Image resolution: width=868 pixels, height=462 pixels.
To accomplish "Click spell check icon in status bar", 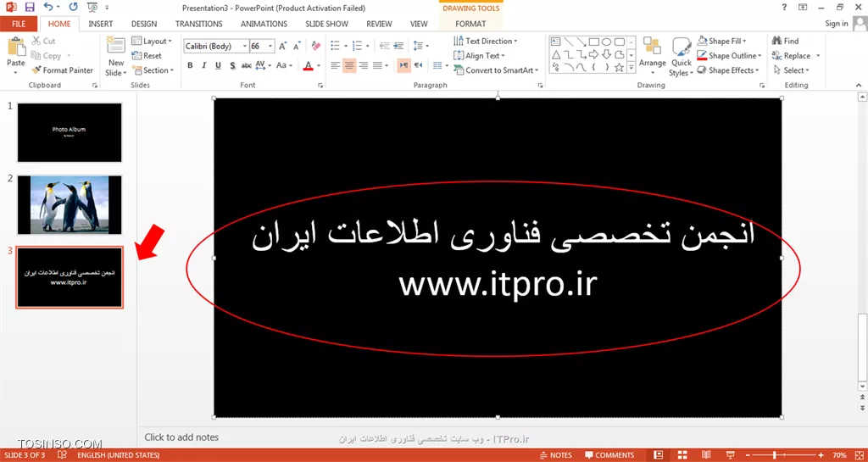I will 62,455.
